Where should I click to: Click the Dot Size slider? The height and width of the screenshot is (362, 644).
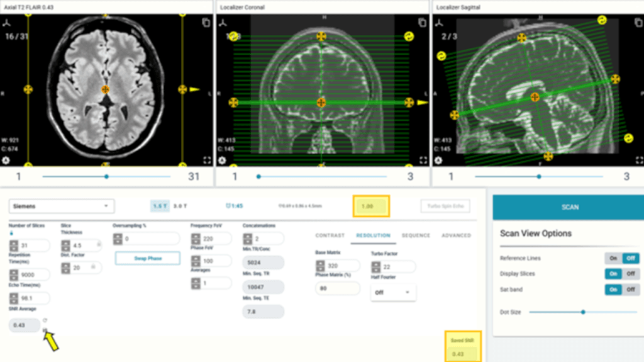click(x=583, y=312)
